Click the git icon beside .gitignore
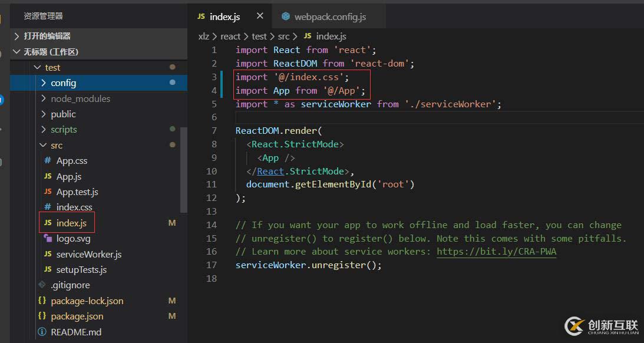The width and height of the screenshot is (644, 343). tap(42, 284)
